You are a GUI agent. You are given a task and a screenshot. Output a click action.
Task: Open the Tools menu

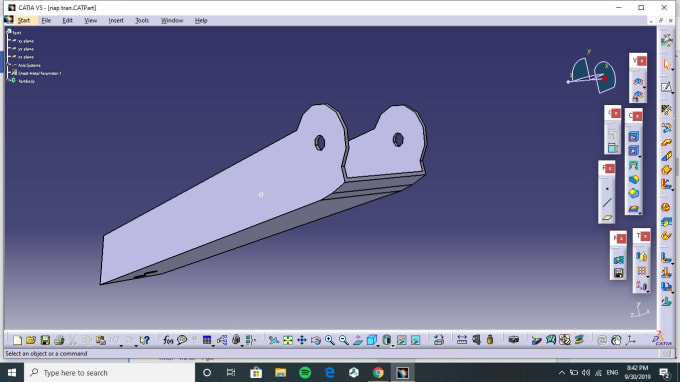[142, 20]
